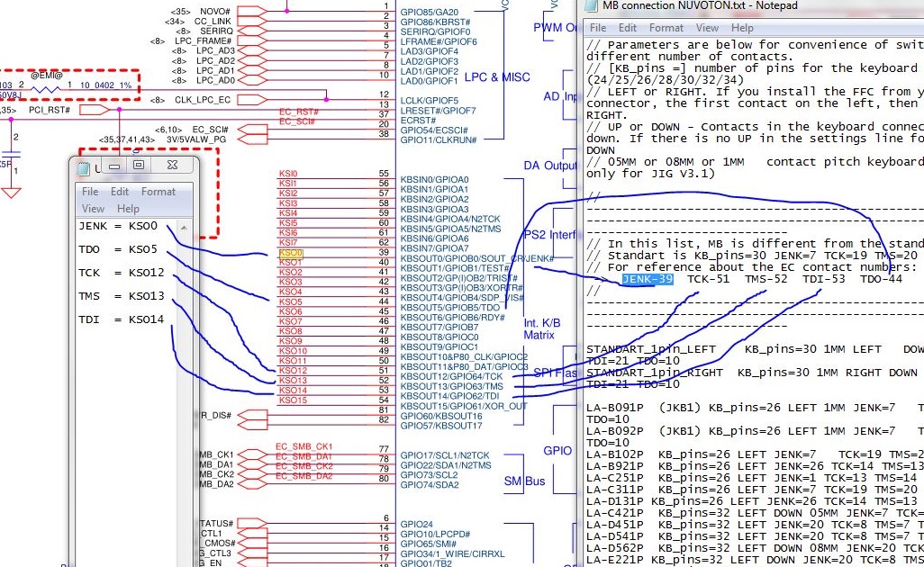Open Help menu in the small pin-mapping Notepad

pyautogui.click(x=128, y=209)
